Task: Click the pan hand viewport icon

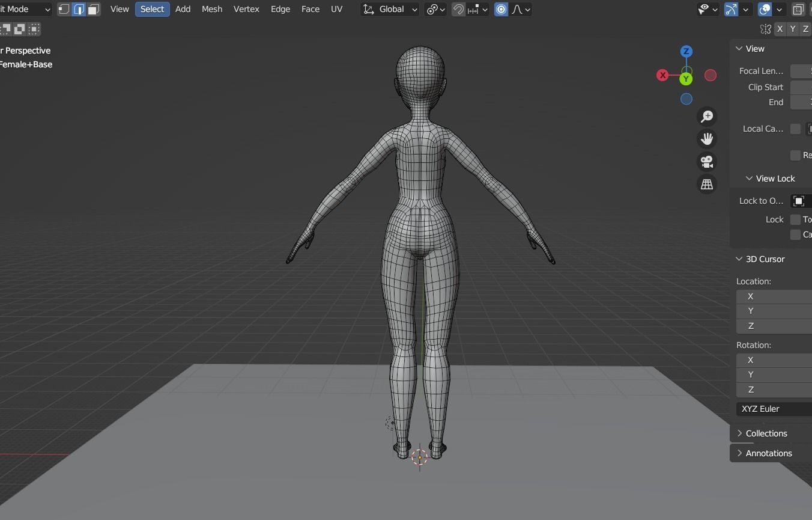Action: coord(707,139)
